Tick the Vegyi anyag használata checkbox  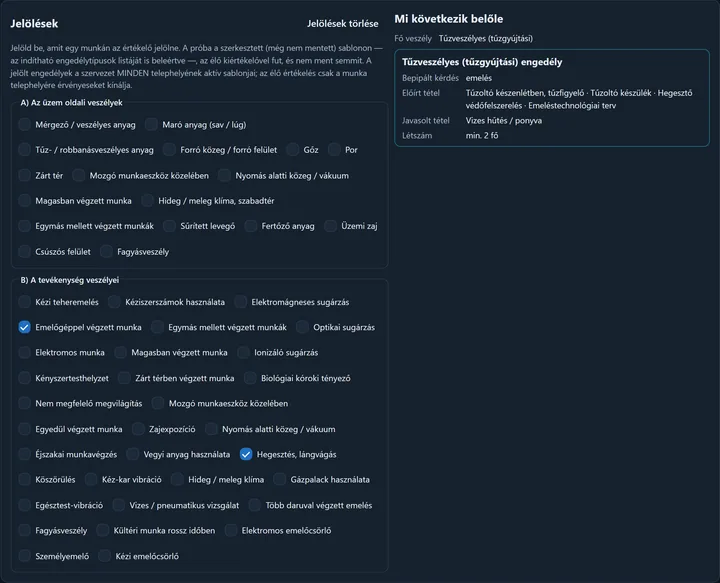pos(133,454)
